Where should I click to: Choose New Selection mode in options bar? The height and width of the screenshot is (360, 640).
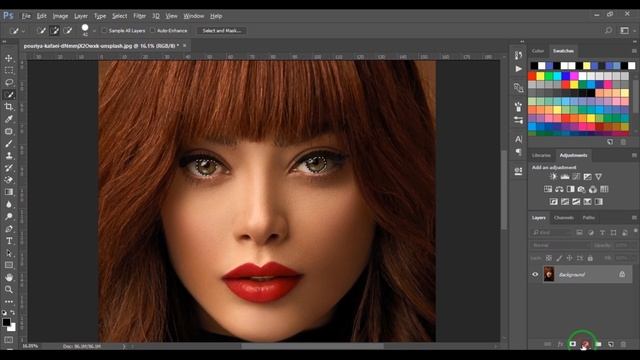pos(41,31)
